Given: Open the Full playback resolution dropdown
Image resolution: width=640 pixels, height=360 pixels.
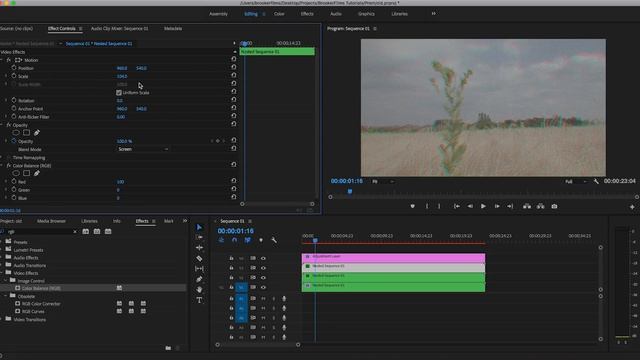Looking at the screenshot, I should [576, 181].
